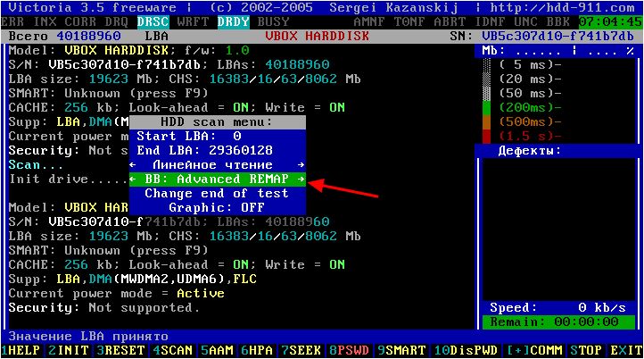Select the Линейное чтение scan mode row
Viewport: 644px width, 359px height.
[218, 165]
